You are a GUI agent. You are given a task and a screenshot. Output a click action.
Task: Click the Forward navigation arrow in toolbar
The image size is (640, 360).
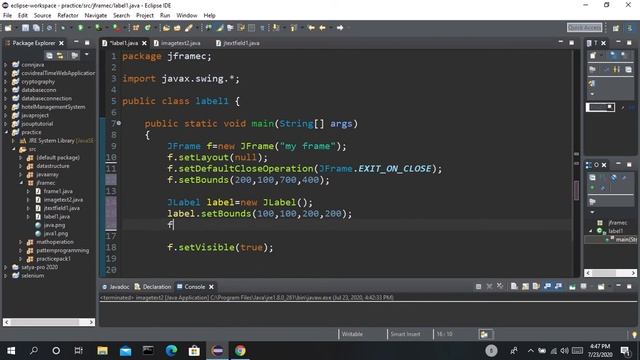tap(340, 28)
